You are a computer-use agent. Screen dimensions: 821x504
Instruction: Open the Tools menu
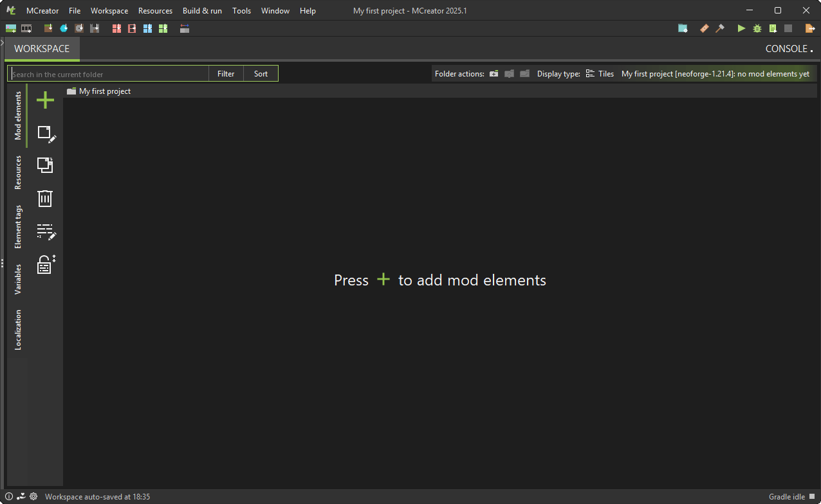pos(241,11)
